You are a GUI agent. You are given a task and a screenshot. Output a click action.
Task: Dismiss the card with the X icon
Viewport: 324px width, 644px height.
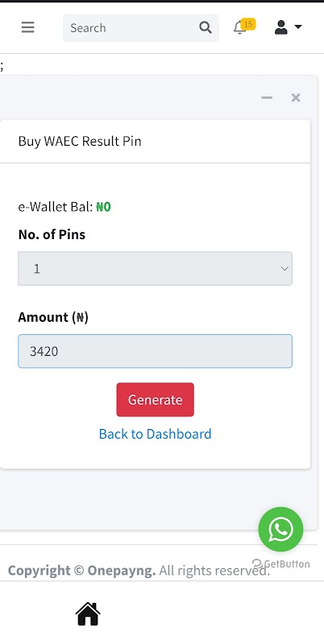coord(296,97)
